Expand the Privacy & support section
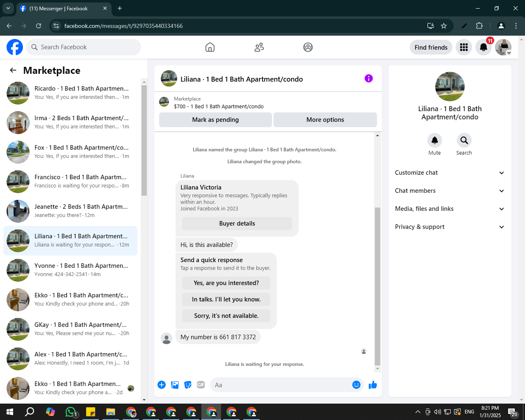Screen dimensions: 525x420 (x=450, y=227)
